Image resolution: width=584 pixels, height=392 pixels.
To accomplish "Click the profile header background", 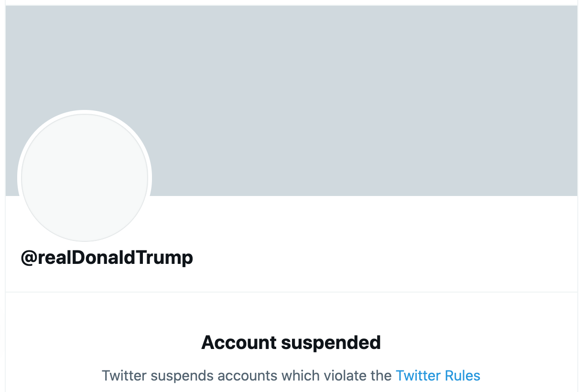I will click(335, 96).
